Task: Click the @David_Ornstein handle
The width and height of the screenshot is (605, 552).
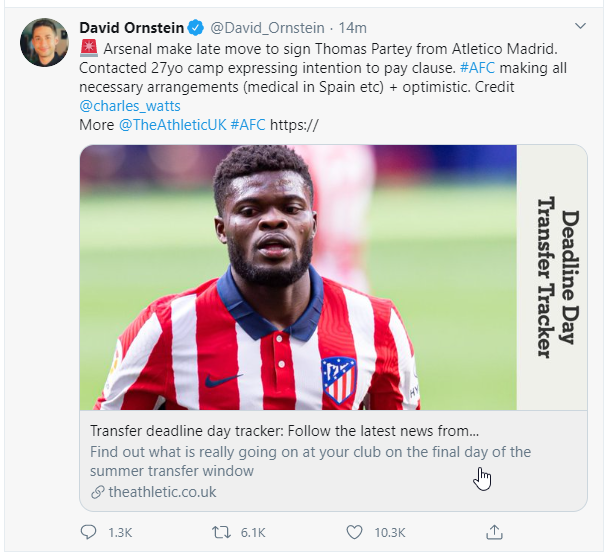Action: click(x=267, y=28)
